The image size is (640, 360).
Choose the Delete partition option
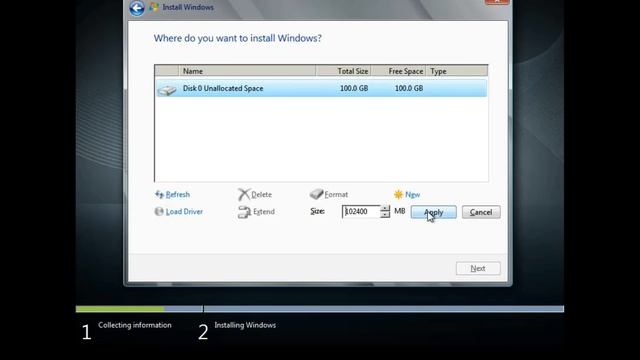click(x=261, y=195)
